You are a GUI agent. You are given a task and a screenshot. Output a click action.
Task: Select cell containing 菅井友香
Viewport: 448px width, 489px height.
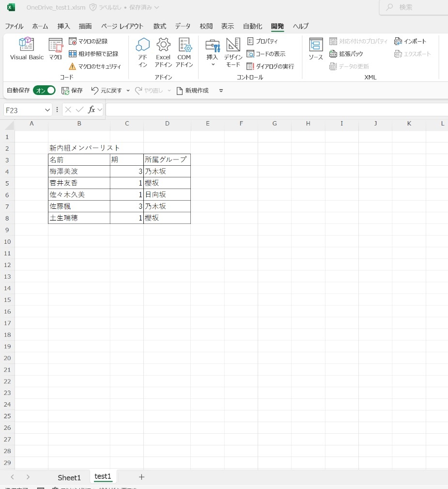click(x=79, y=183)
